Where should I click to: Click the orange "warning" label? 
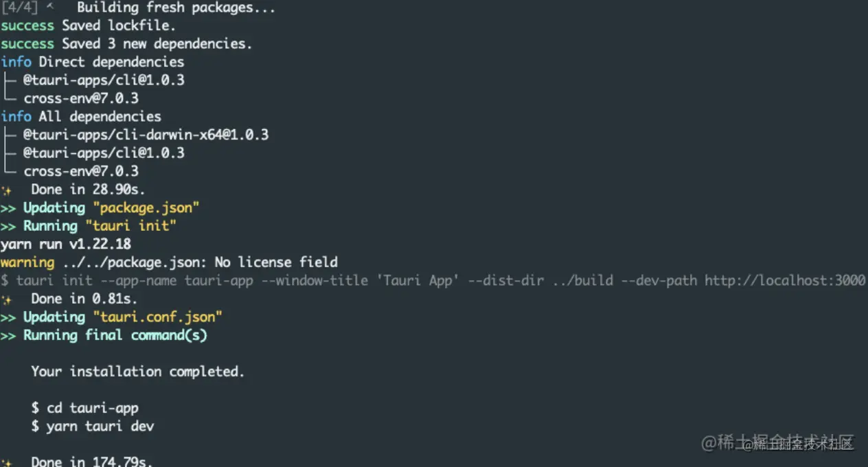click(x=27, y=262)
